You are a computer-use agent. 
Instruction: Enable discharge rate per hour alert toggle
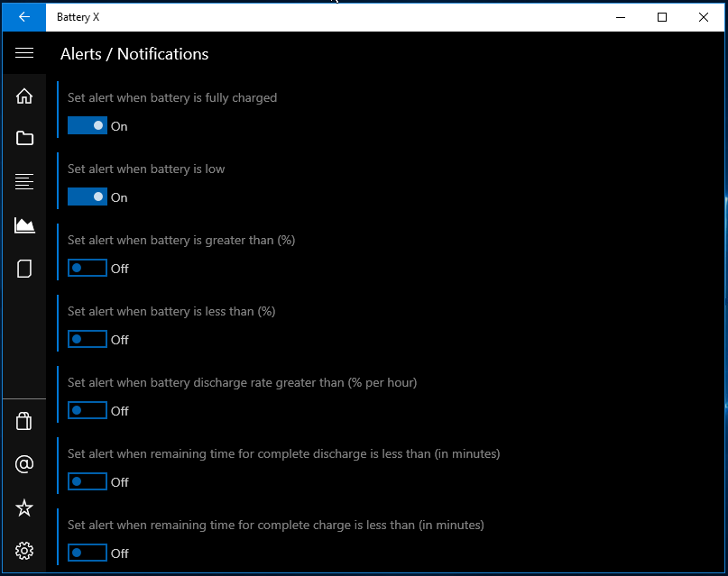pos(88,410)
